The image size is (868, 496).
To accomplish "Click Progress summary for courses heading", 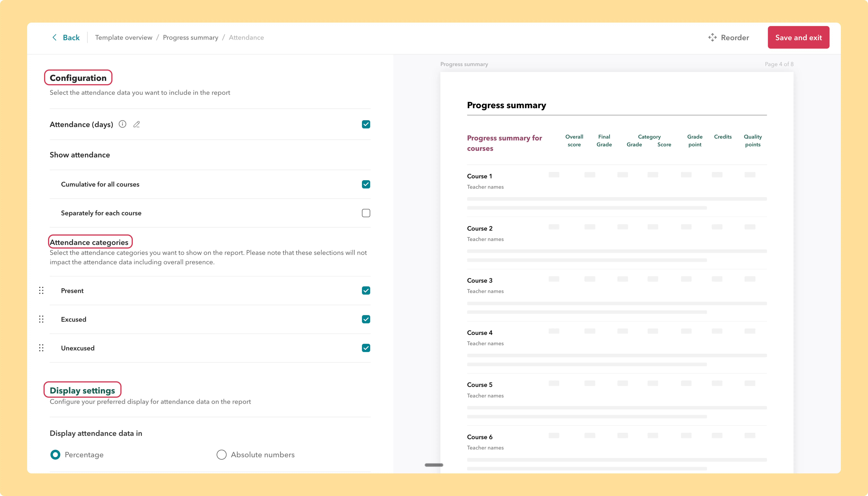I will [x=504, y=143].
